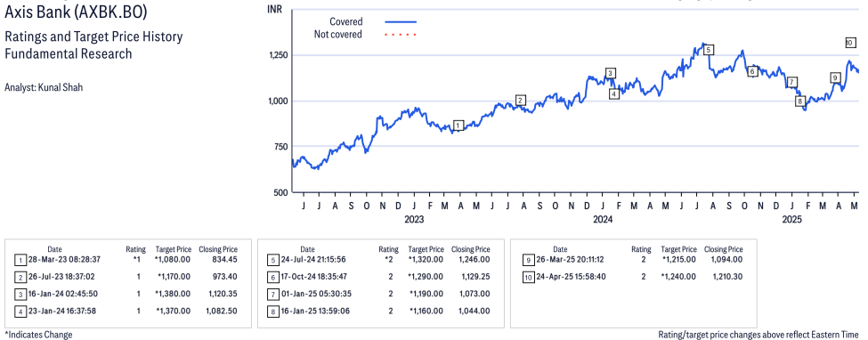Click chart marker 6 near October 2024
The height and width of the screenshot is (340, 868).
(752, 71)
